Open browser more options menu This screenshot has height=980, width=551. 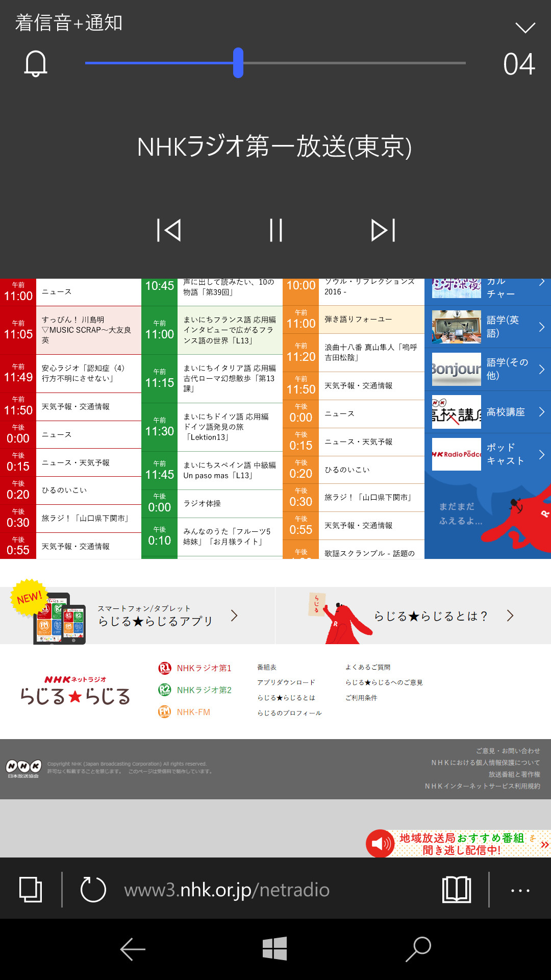point(520,891)
